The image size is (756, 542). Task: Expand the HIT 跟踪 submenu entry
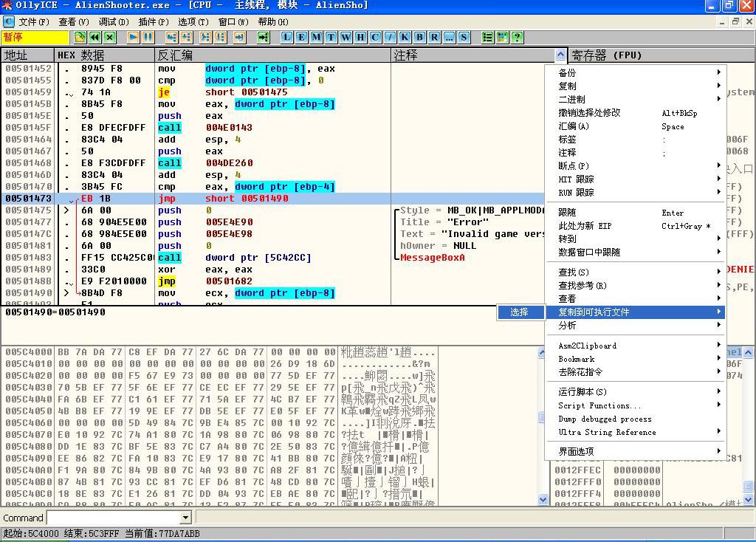click(635, 179)
